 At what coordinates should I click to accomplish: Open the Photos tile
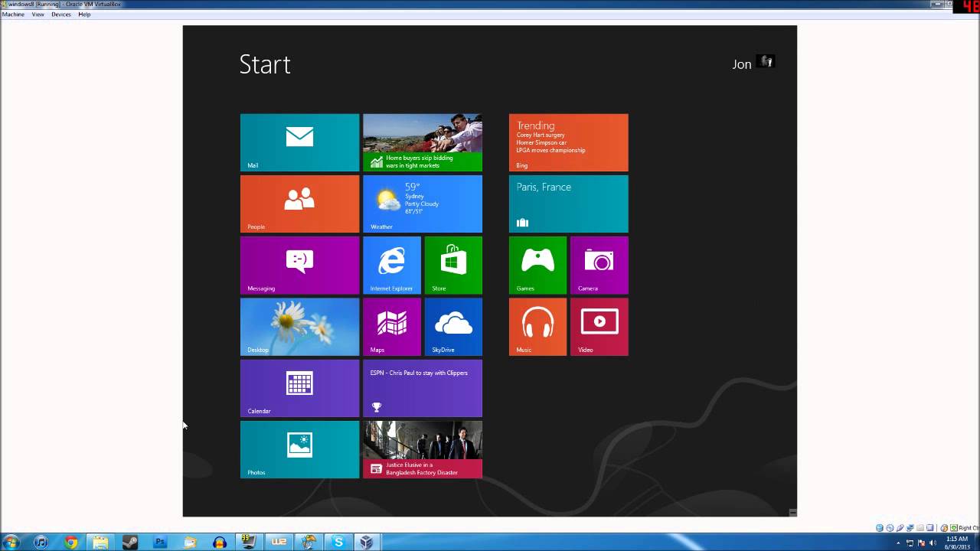(x=299, y=449)
